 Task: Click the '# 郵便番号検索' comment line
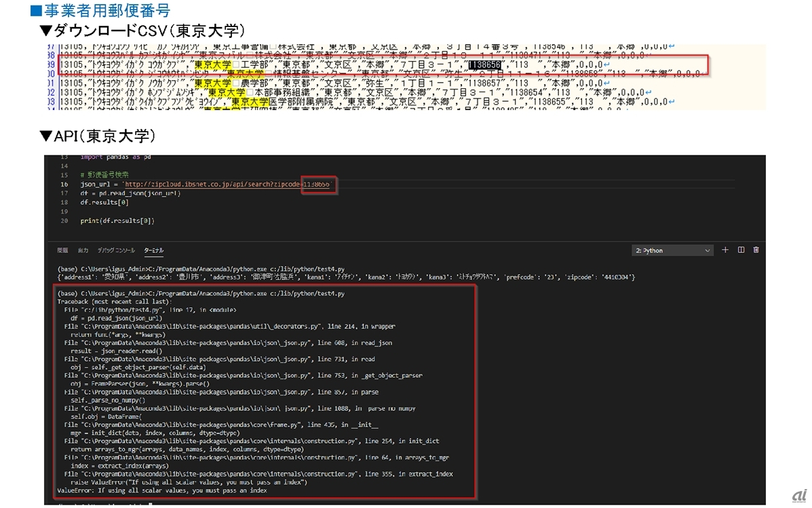click(104, 175)
